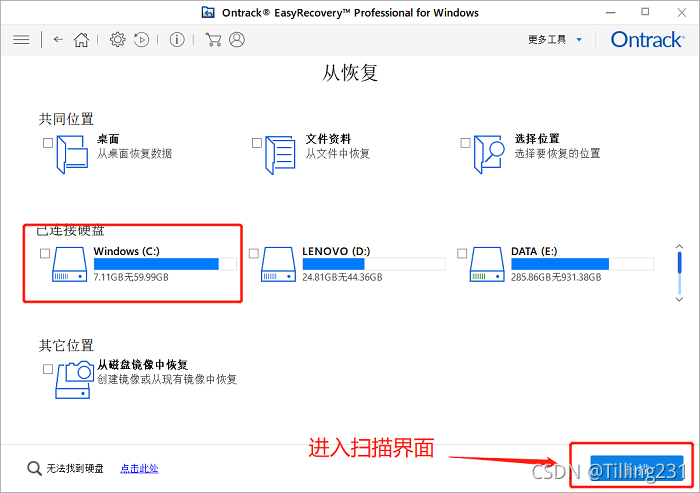Click the 从磁盘镜像中恢复 label

[142, 365]
